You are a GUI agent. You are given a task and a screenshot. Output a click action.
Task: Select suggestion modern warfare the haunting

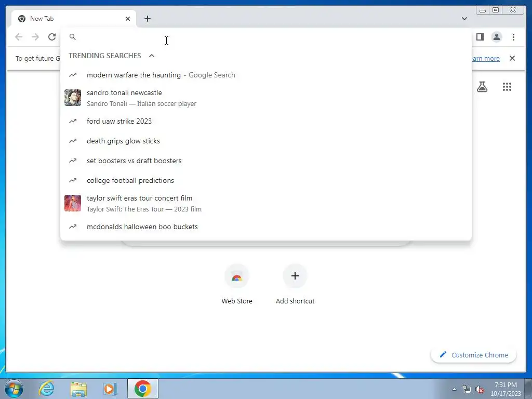[x=265, y=75]
